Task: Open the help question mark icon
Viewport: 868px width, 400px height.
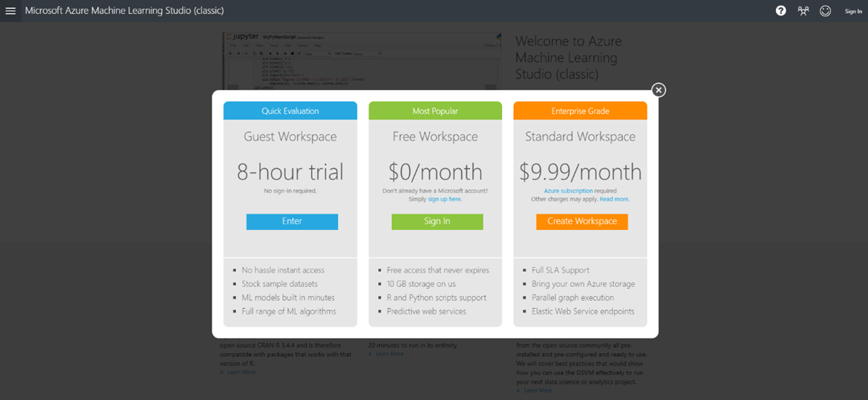Action: 780,11
